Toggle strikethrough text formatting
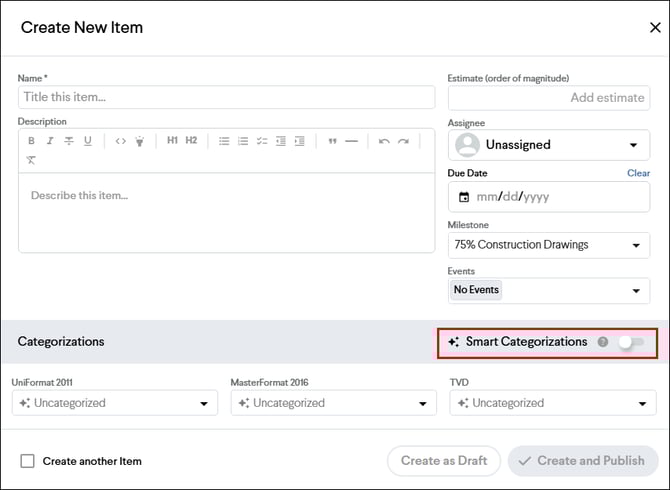 pos(69,141)
